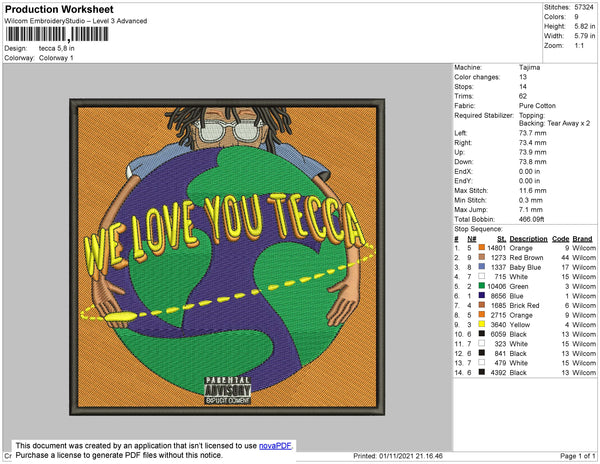This screenshot has height=464, width=600.
Task: Open the novaPDF link in the notice
Action: [x=275, y=446]
